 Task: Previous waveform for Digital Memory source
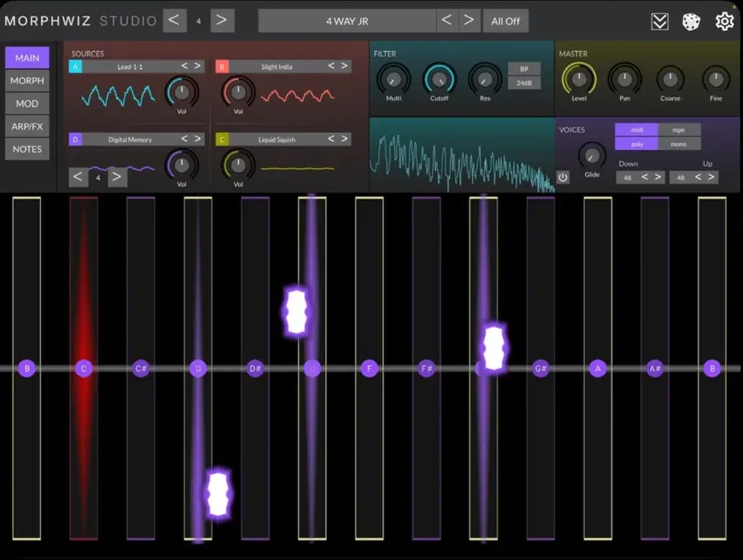(185, 139)
